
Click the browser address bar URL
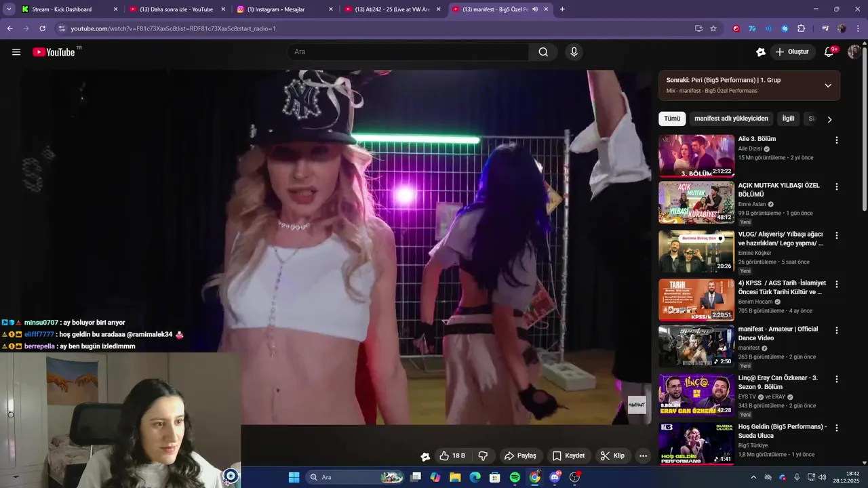tap(173, 28)
